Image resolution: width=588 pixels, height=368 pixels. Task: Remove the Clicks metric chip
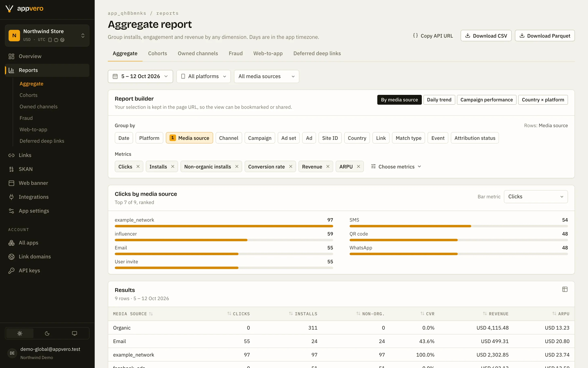coord(138,166)
